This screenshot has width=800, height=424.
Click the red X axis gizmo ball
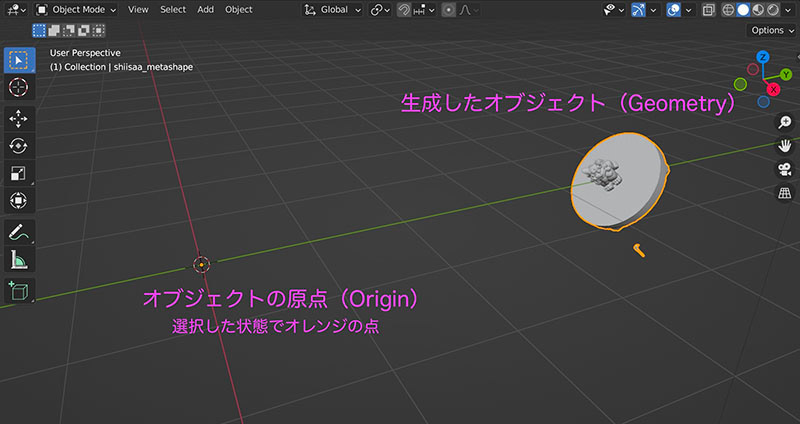(774, 90)
